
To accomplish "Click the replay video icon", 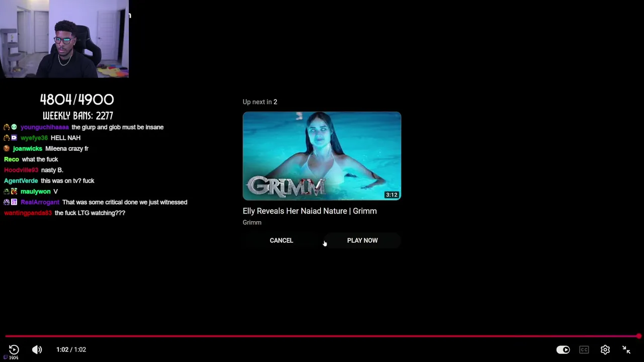I will [x=14, y=349].
